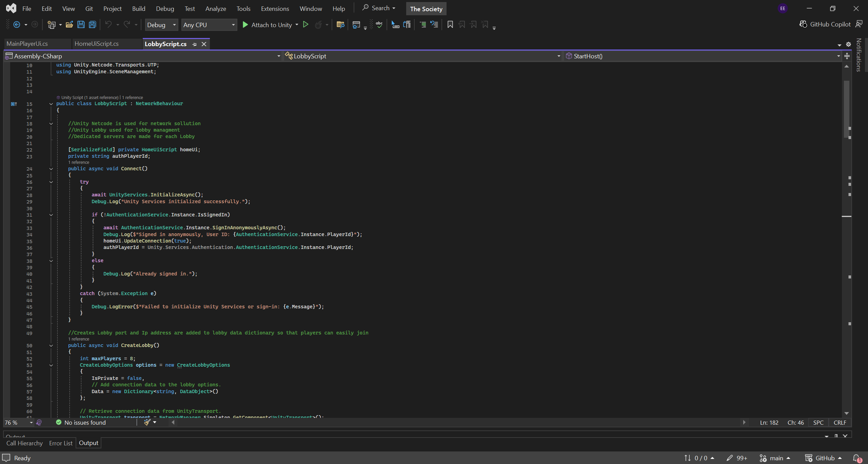This screenshot has height=464, width=868.
Task: Toggle SPC whitespace indicator in status bar
Action: [x=818, y=423]
